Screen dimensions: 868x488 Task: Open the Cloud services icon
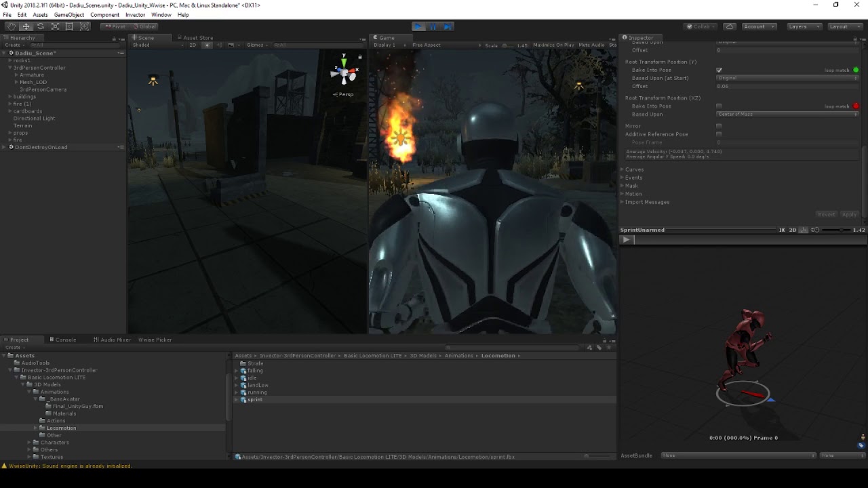point(730,26)
